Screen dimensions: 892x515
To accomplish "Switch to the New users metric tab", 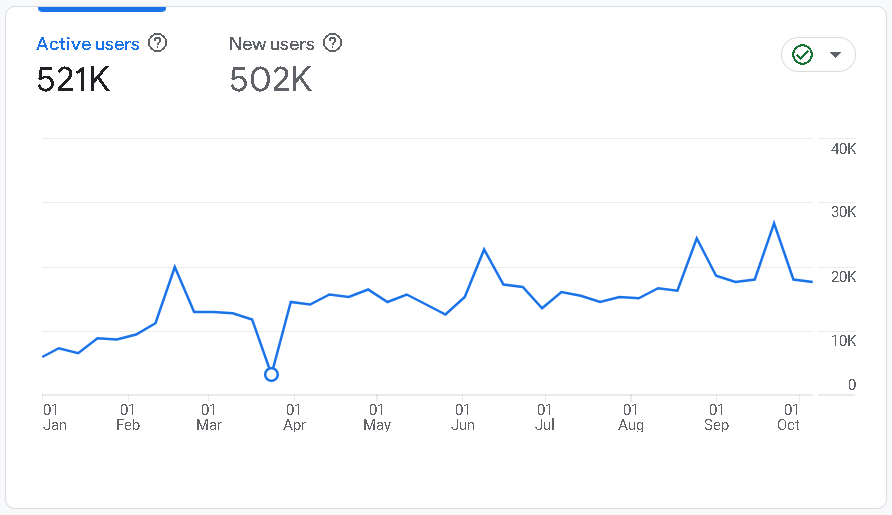I will coord(271,44).
